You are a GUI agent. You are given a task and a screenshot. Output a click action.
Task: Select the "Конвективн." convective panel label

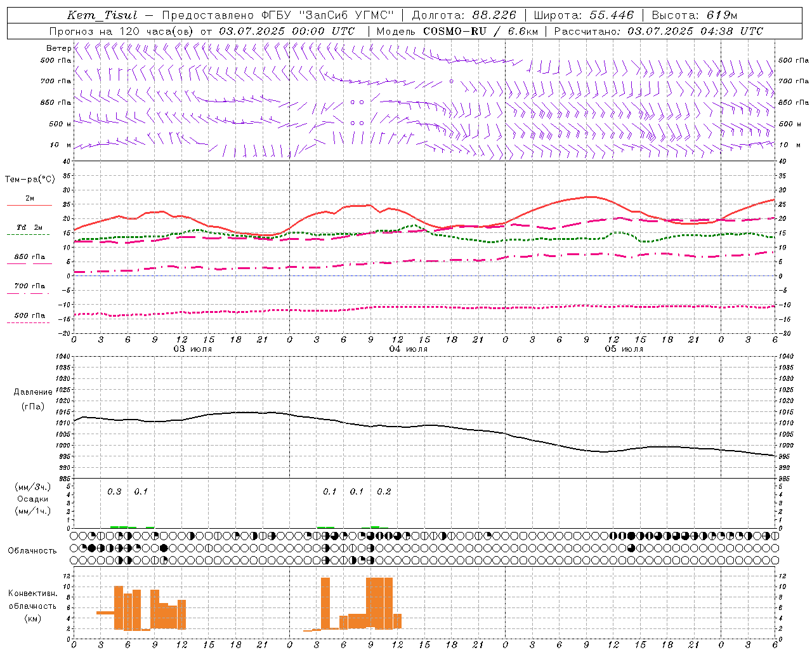33,594
